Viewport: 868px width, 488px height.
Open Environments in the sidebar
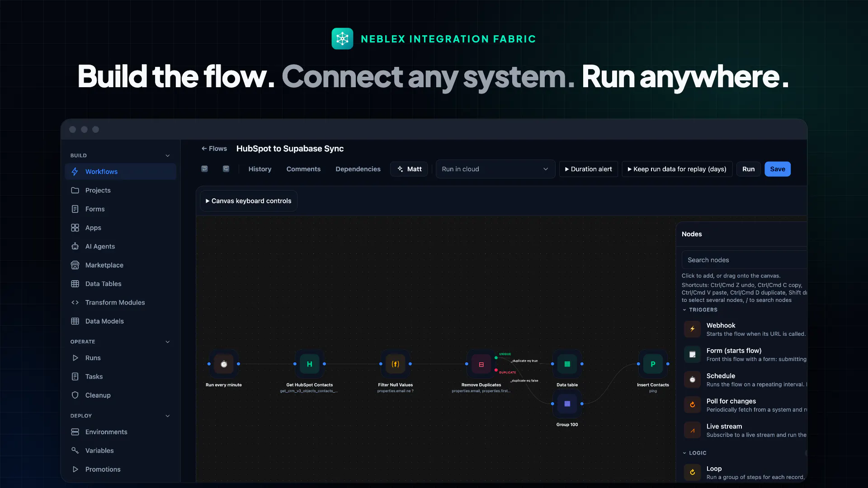click(x=120, y=432)
